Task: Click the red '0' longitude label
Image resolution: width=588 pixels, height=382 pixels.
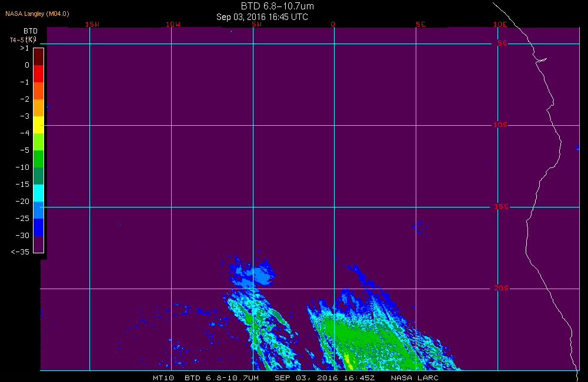Action: point(333,24)
